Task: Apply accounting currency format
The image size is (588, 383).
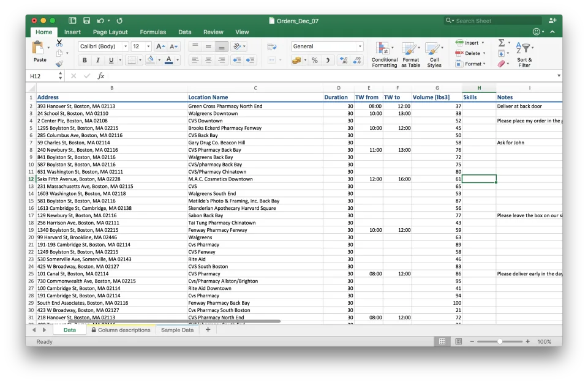Action: pyautogui.click(x=296, y=60)
